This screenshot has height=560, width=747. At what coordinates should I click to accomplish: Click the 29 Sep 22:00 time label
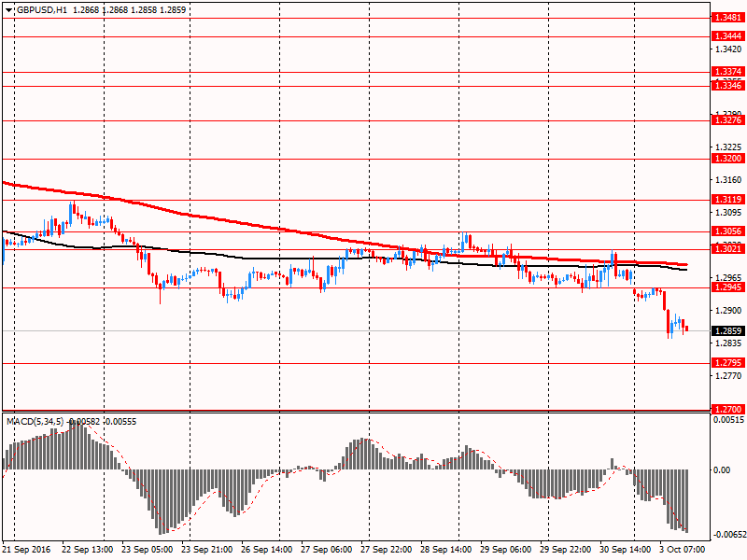566,550
